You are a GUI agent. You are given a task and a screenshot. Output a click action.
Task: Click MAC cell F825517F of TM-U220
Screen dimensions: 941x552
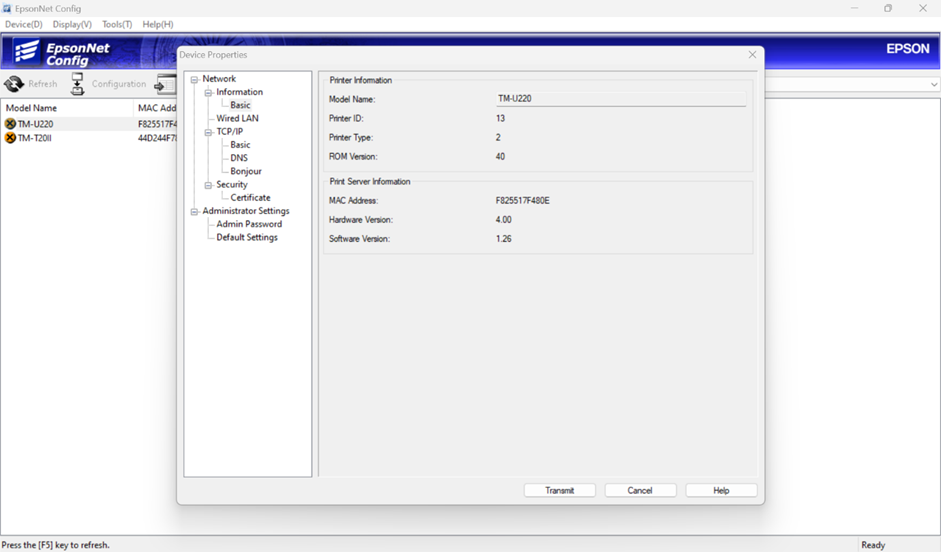click(x=157, y=124)
